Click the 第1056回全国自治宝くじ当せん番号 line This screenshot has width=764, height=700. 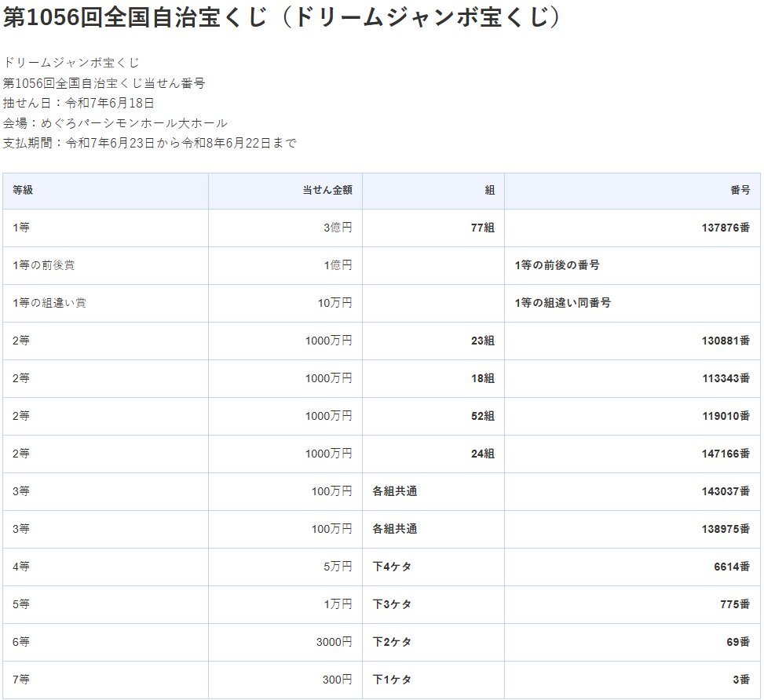[x=104, y=83]
